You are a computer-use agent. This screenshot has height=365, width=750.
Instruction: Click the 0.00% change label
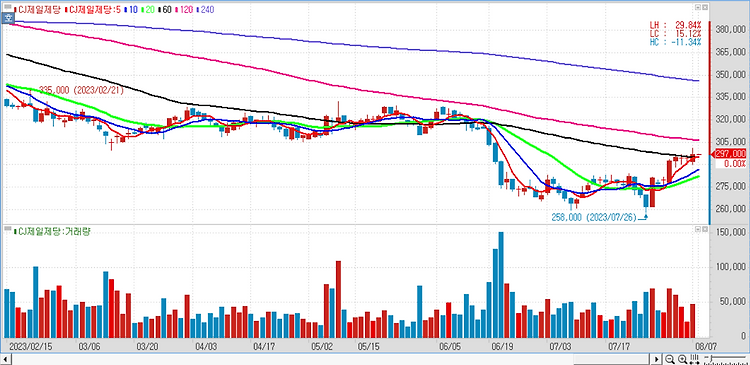pos(733,164)
